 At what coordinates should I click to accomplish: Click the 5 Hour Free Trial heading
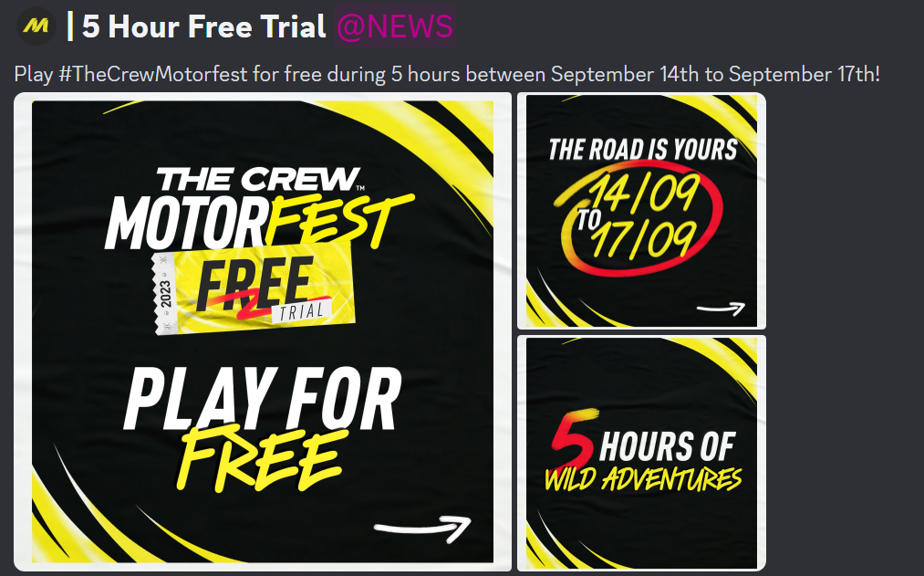203,26
